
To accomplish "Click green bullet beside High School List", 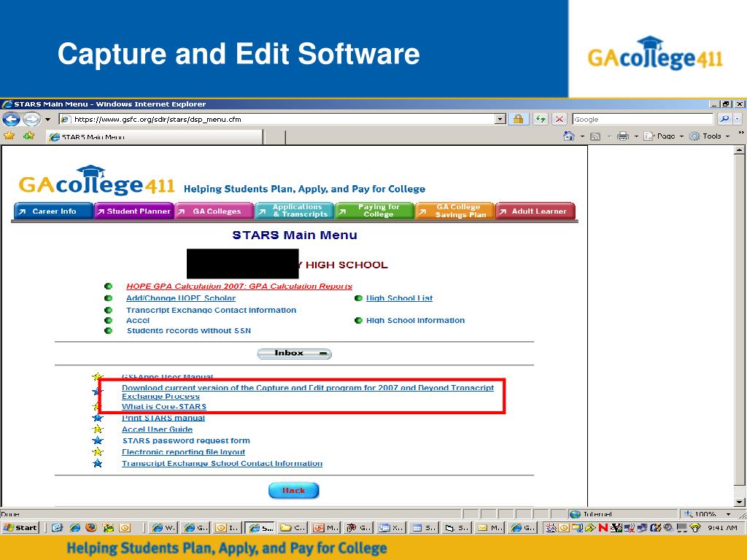I will [358, 298].
